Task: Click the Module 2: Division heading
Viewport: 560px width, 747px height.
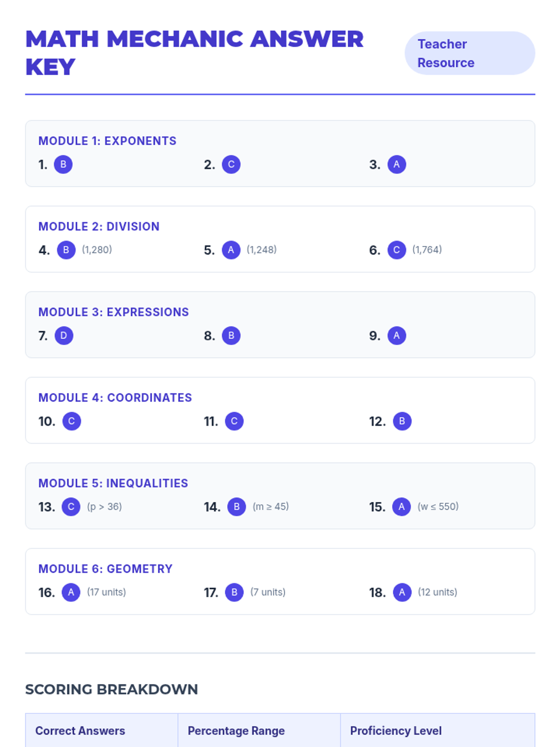Action: (x=99, y=226)
